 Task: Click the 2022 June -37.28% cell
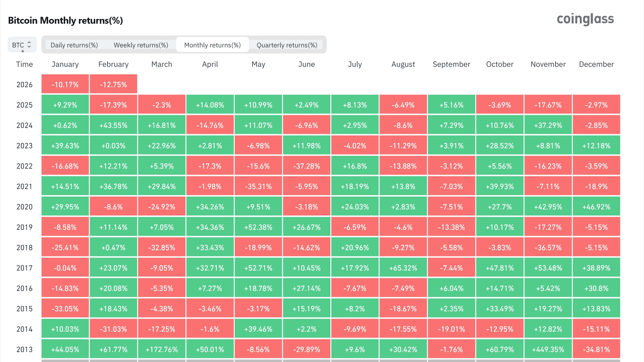[x=307, y=166]
